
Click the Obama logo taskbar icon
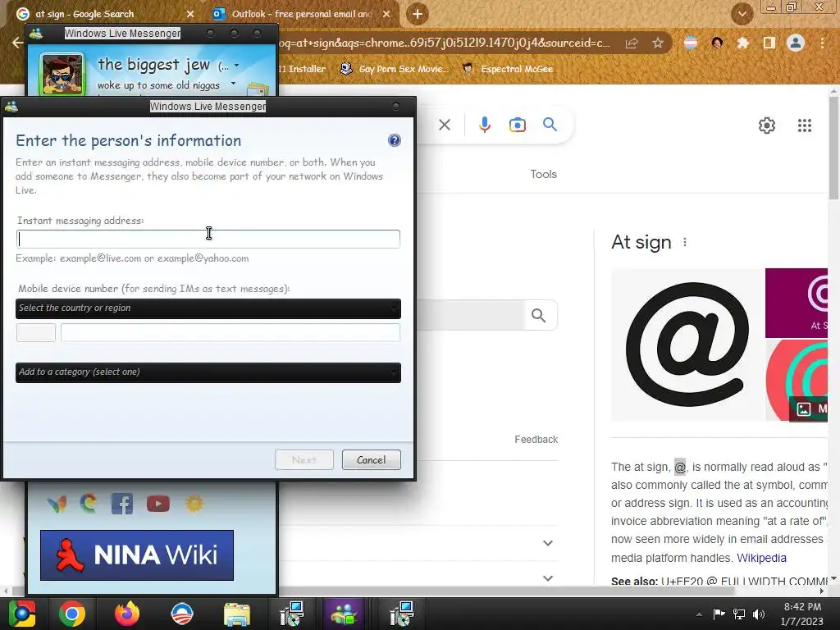pyautogui.click(x=182, y=614)
